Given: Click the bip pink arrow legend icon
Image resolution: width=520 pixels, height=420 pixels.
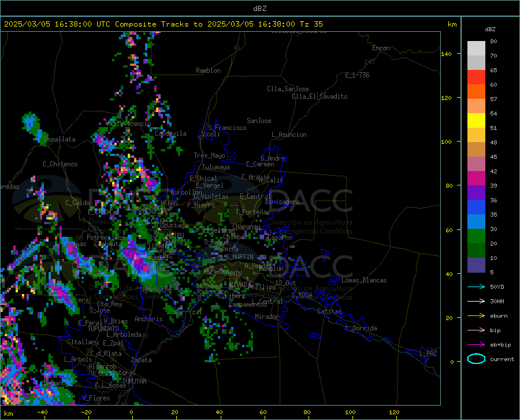Looking at the screenshot, I should pyautogui.click(x=476, y=330).
